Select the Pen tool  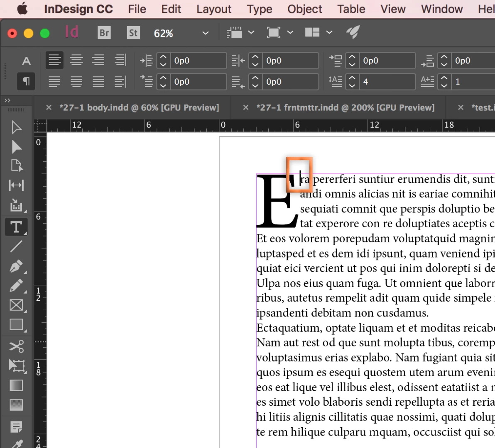click(16, 266)
